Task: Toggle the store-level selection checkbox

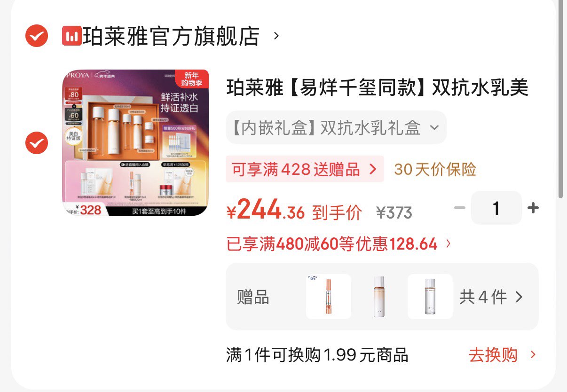Action: pyautogui.click(x=37, y=36)
